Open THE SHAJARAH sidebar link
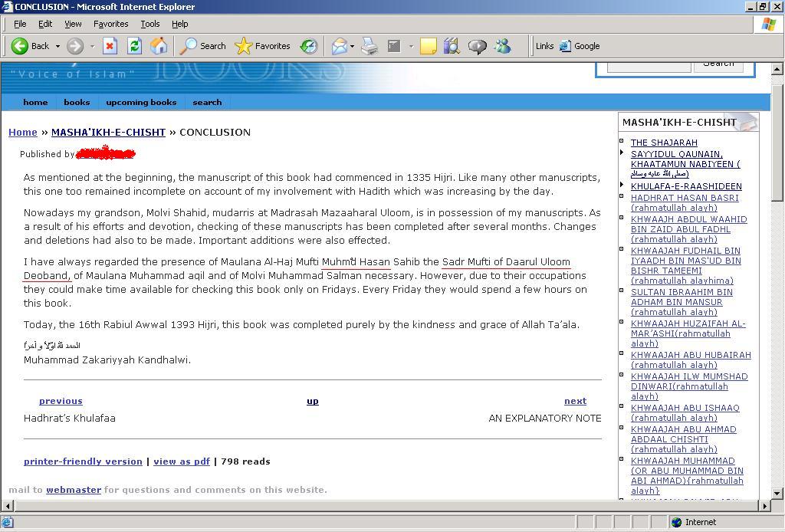 click(x=664, y=143)
